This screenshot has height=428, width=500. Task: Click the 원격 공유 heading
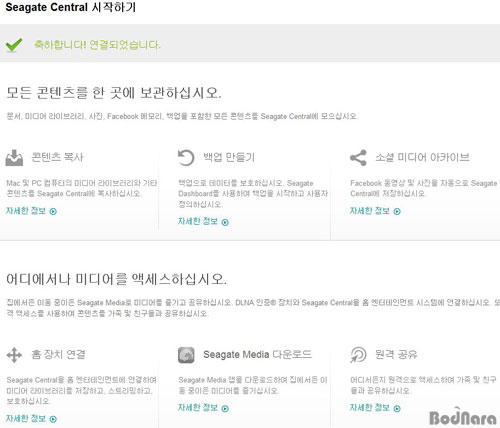(x=396, y=354)
